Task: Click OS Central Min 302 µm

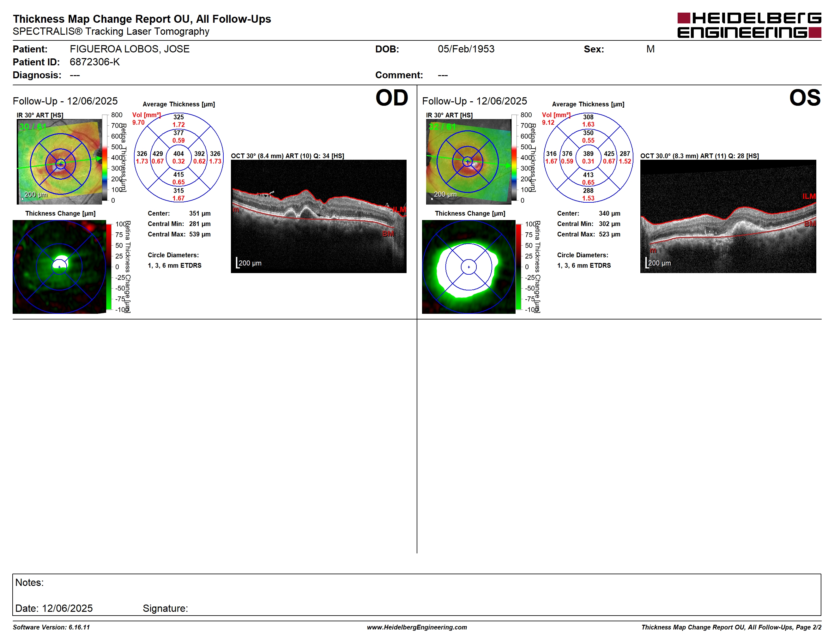Action: [x=589, y=224]
